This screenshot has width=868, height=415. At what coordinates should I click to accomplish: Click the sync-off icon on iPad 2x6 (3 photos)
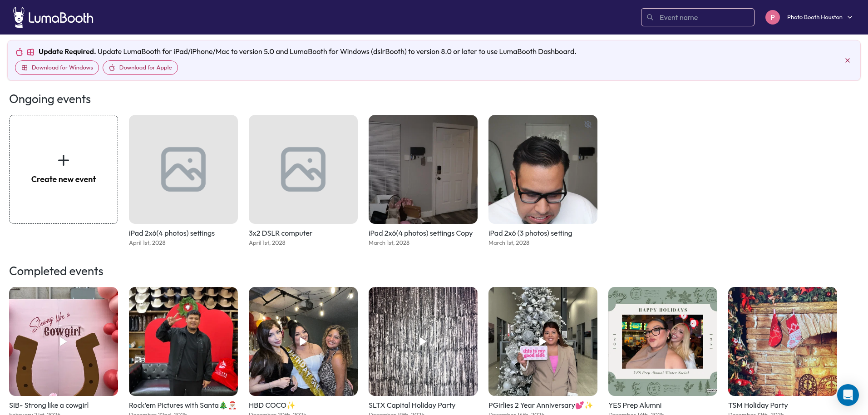588,124
